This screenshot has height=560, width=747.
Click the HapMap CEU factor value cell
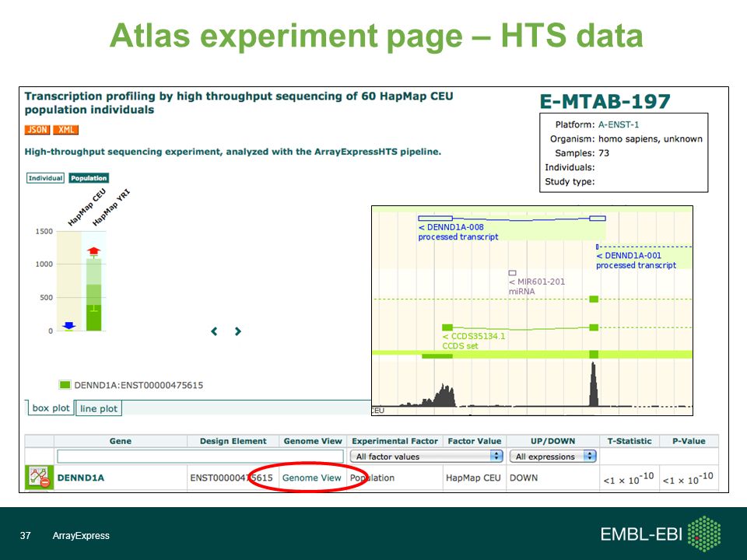point(473,478)
